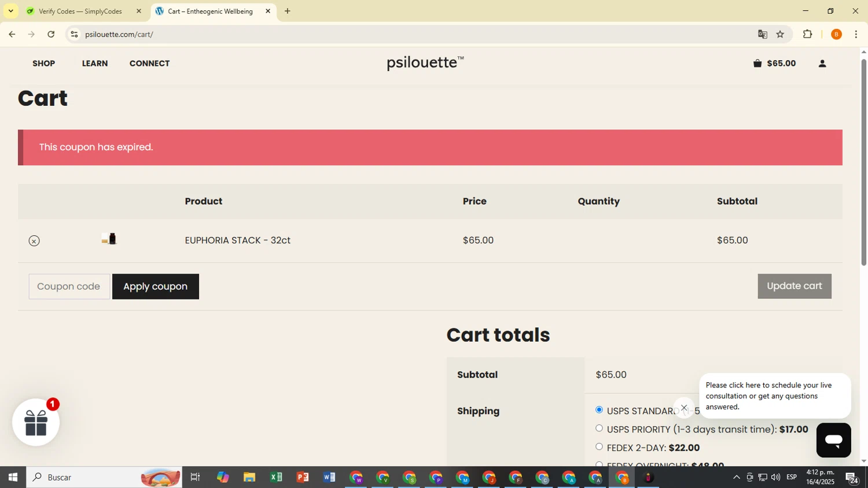This screenshot has height=488, width=868.
Task: Click the ESP language indicator
Action: pos(792,478)
